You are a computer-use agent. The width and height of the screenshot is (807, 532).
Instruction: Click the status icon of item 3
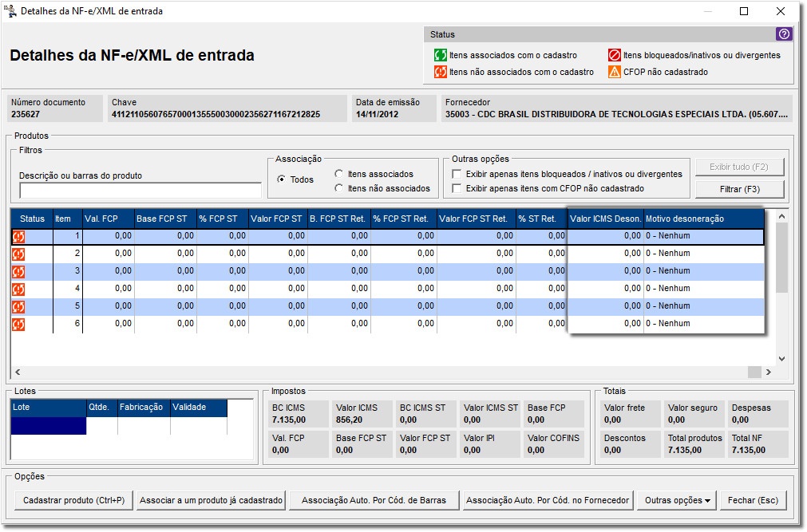(x=18, y=272)
